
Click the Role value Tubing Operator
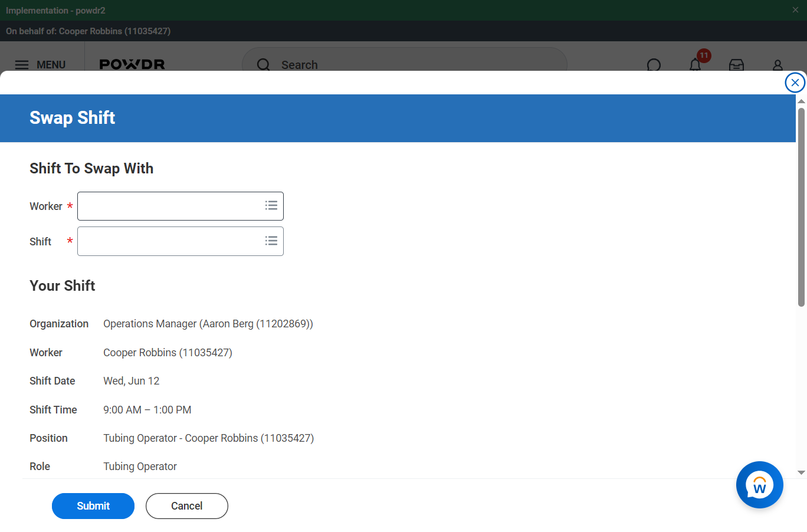140,467
